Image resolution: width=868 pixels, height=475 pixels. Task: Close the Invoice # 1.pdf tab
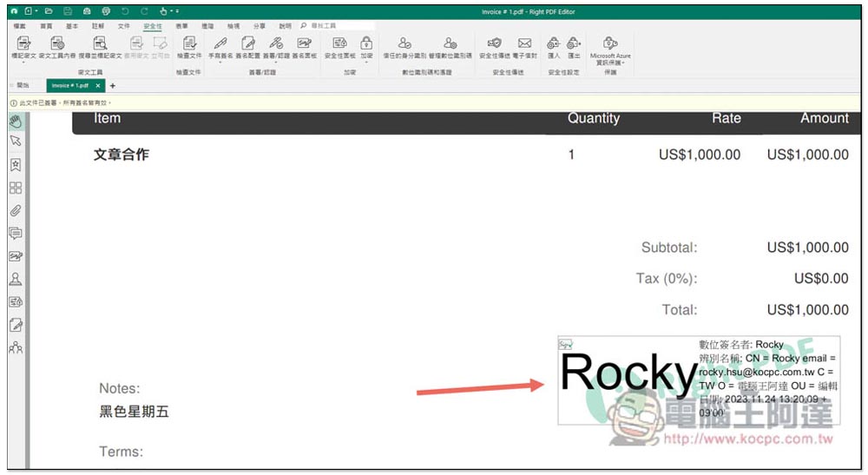pos(98,85)
